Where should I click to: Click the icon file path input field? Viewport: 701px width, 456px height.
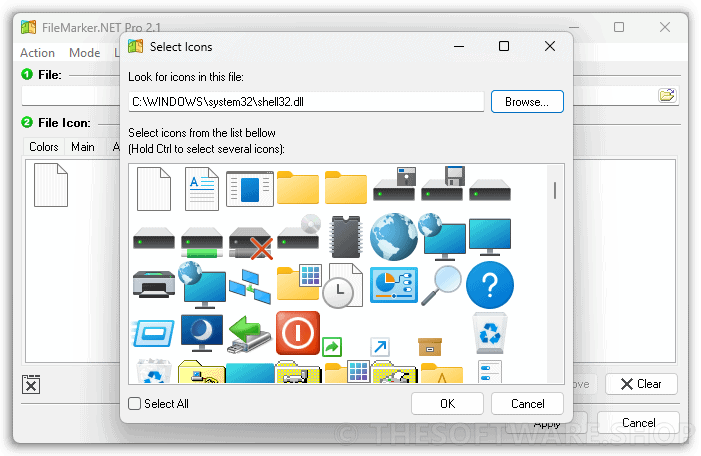[x=306, y=102]
